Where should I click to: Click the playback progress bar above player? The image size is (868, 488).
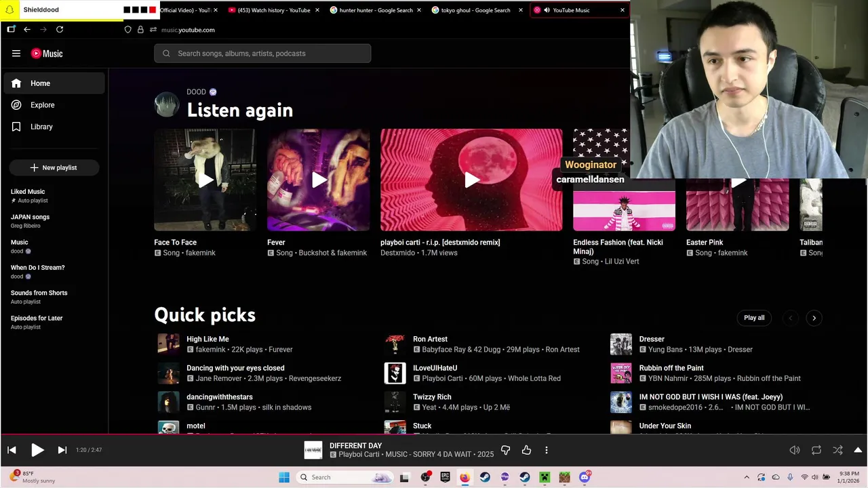click(434, 435)
